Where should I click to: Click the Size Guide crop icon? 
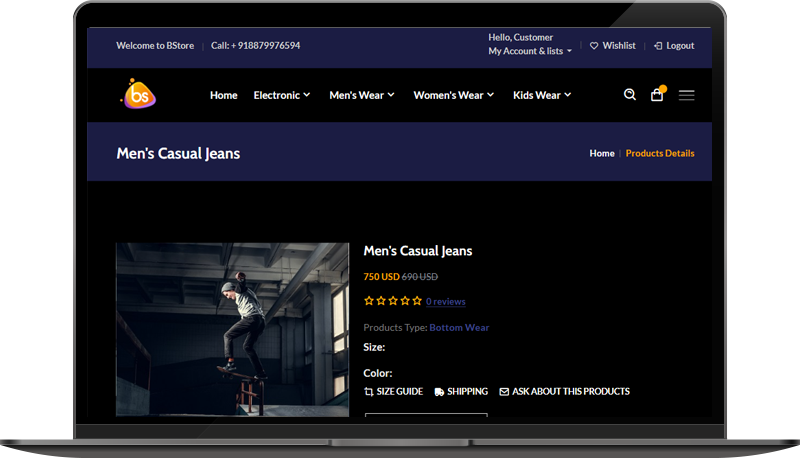point(368,392)
